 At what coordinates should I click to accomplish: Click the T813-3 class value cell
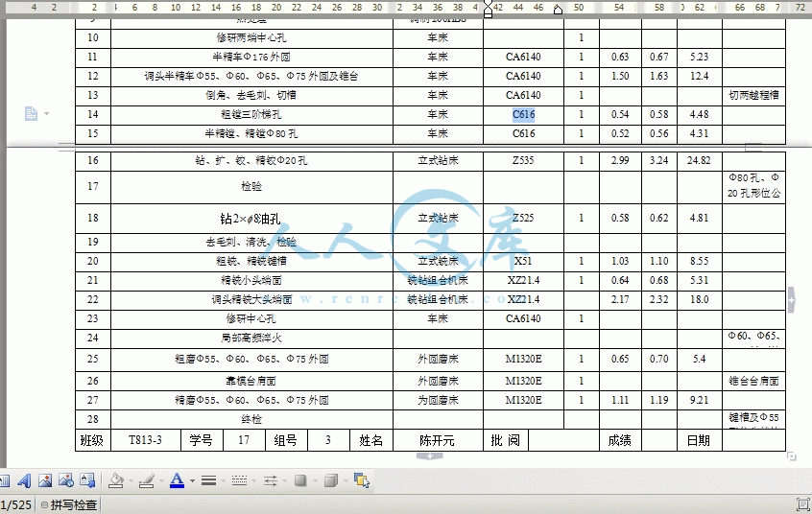click(x=145, y=440)
